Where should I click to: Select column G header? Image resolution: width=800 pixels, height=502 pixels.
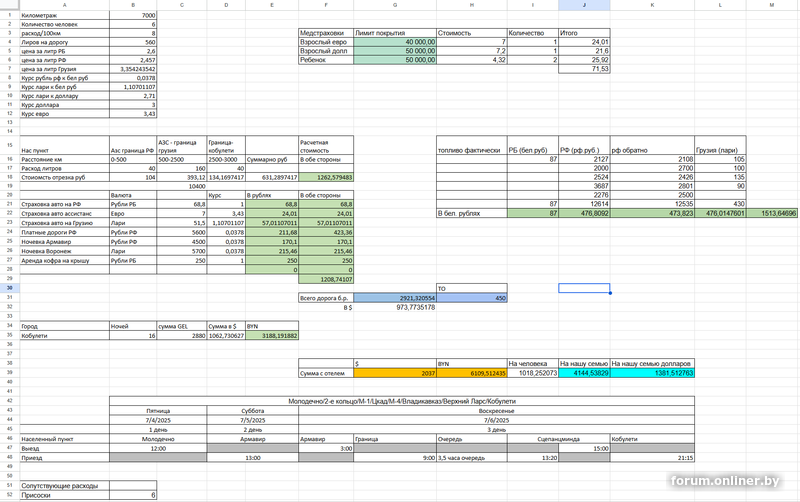click(395, 5)
